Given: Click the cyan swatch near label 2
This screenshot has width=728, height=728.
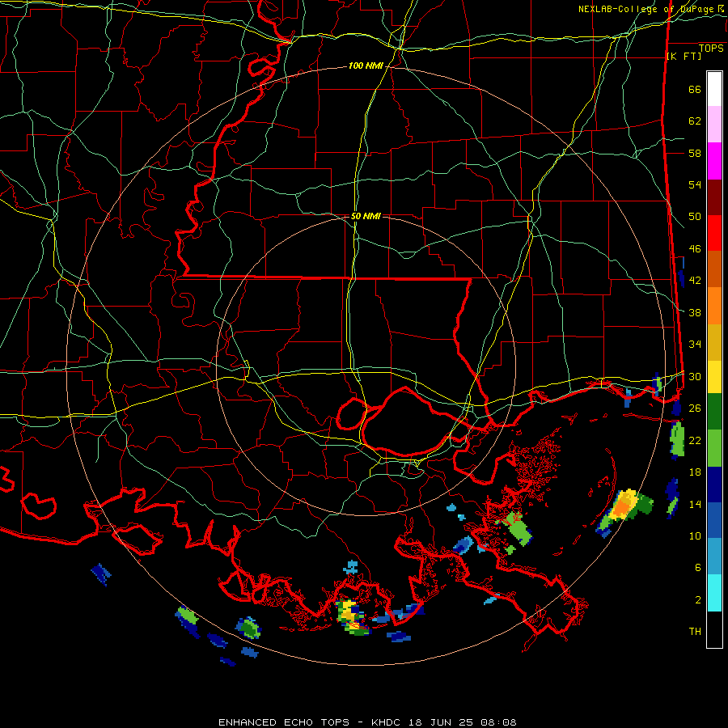Looking at the screenshot, I should pos(714,593).
